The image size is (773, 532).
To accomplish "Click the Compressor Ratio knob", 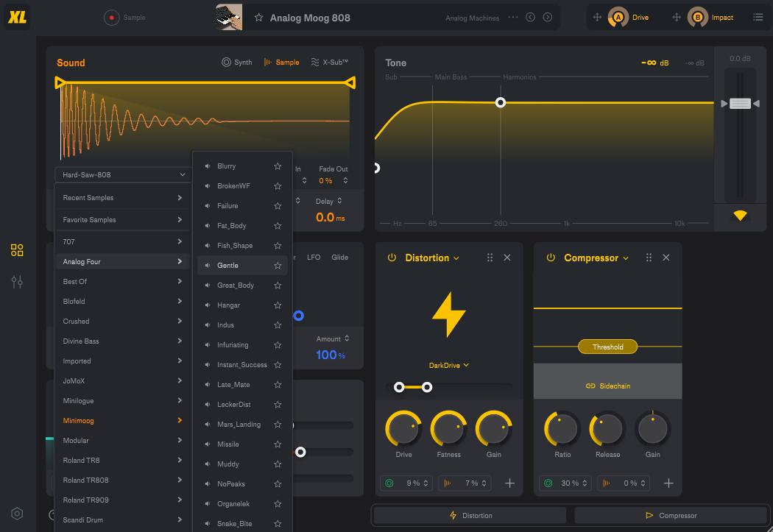I will pos(562,428).
